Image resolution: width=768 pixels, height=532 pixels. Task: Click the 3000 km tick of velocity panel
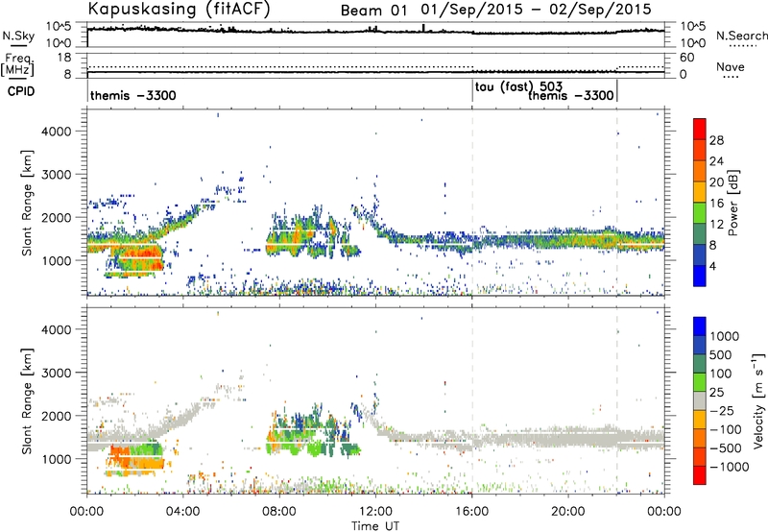click(x=57, y=373)
